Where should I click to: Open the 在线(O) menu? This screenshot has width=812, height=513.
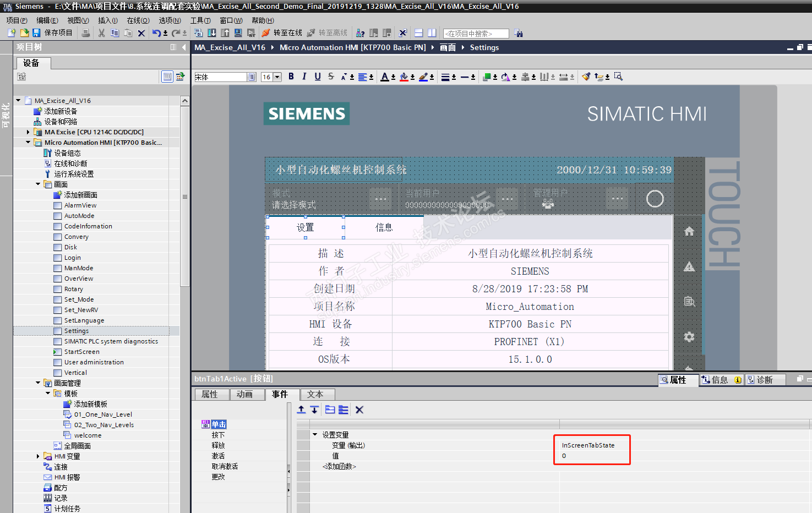[x=138, y=20]
